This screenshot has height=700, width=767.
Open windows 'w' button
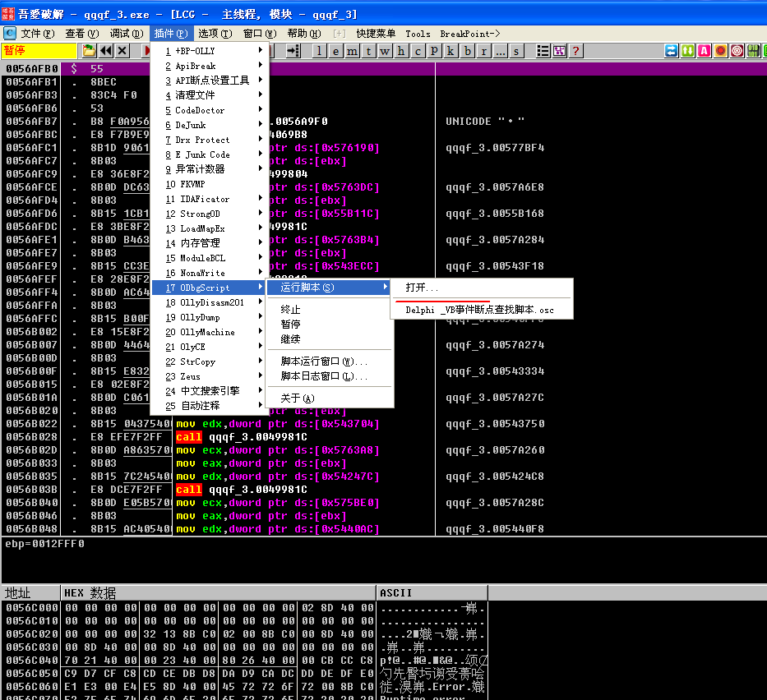[x=385, y=51]
